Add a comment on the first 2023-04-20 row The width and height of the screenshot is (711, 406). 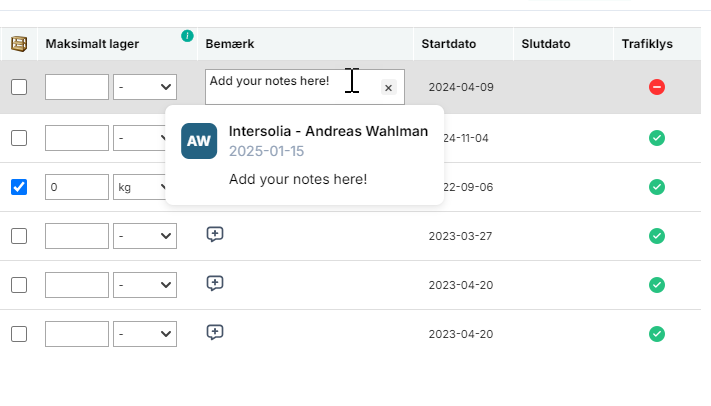[x=215, y=283]
